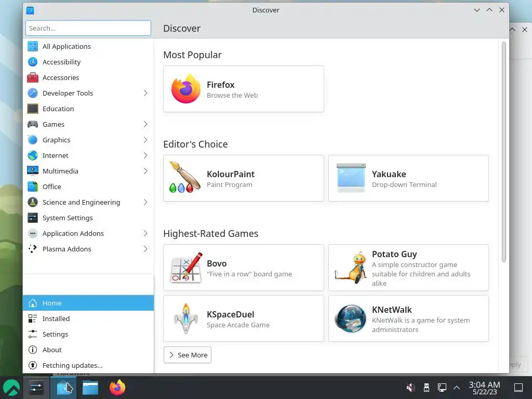Screen dimensions: 532x399
Task: Show hidden system tray icons arrow
Action: (x=457, y=388)
